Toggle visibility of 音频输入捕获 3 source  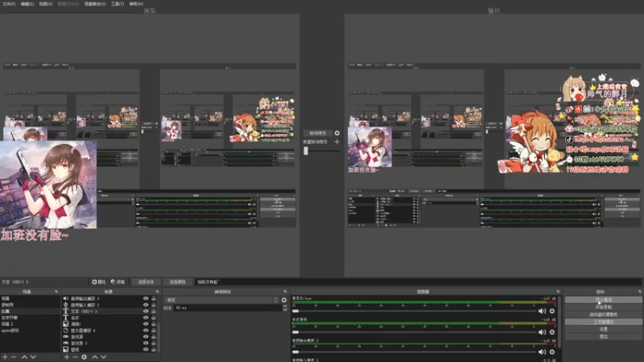pyautogui.click(x=146, y=305)
